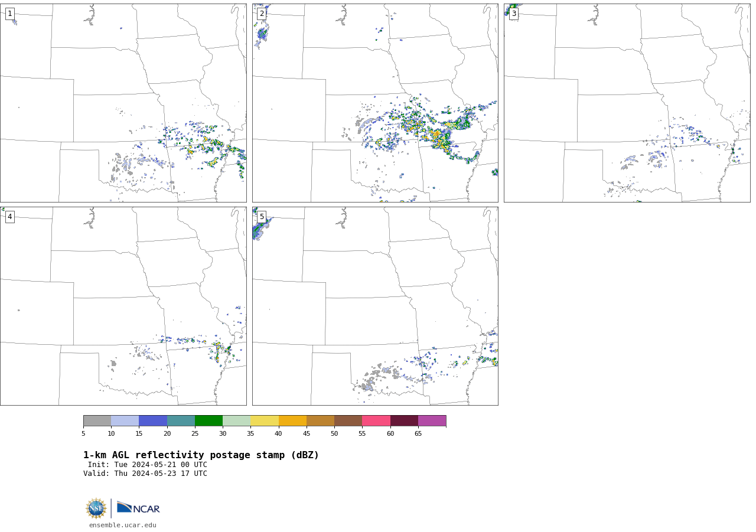Select the teal 20-25 dBZ swatch
756x532 pixels.
pos(181,420)
